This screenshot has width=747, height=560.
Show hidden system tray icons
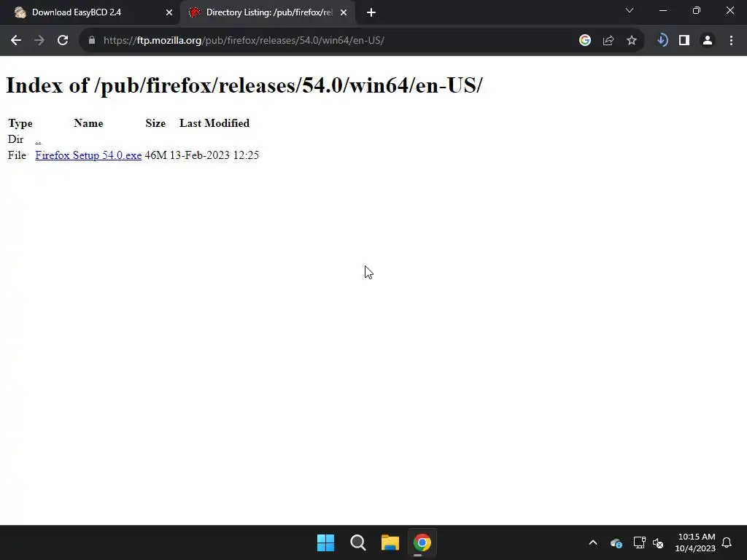[593, 542]
